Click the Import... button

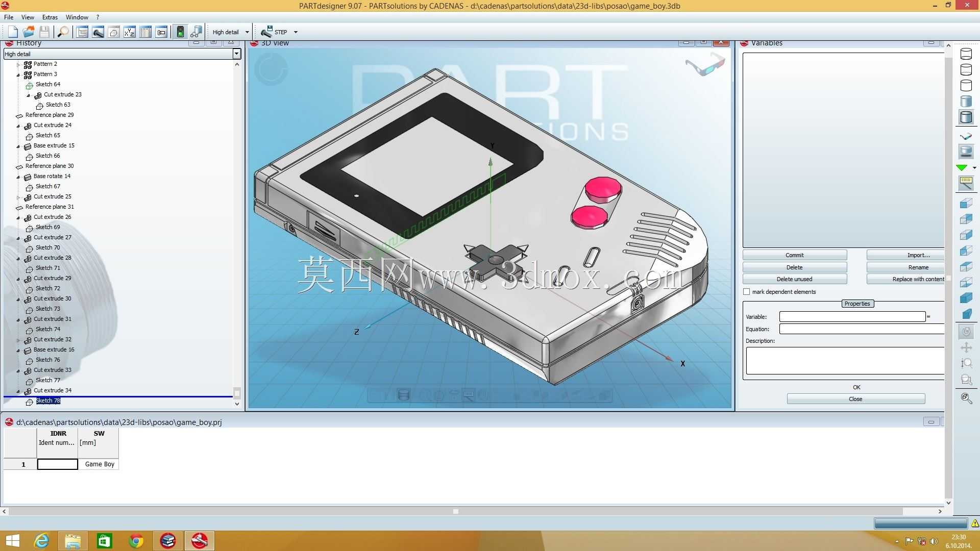tap(906, 255)
